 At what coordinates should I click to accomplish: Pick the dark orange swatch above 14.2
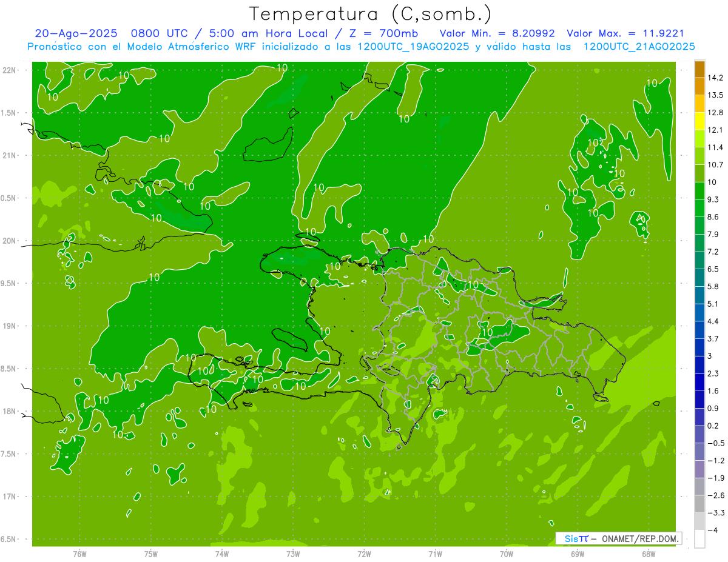pyautogui.click(x=699, y=69)
